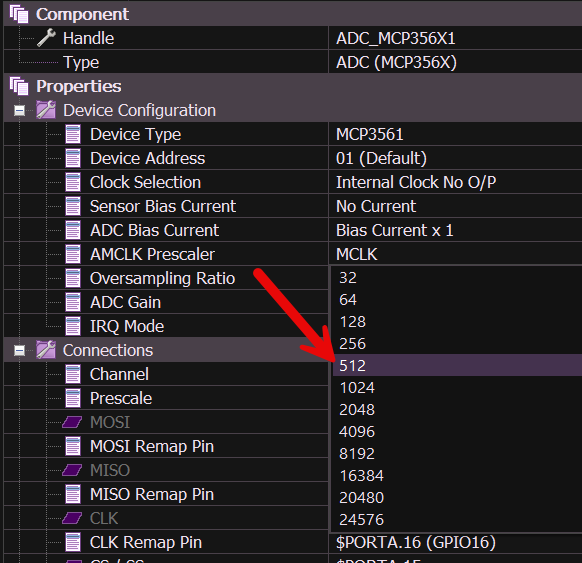Click the CLK connection pin icon
Image resolution: width=582 pixels, height=563 pixels.
(x=72, y=518)
